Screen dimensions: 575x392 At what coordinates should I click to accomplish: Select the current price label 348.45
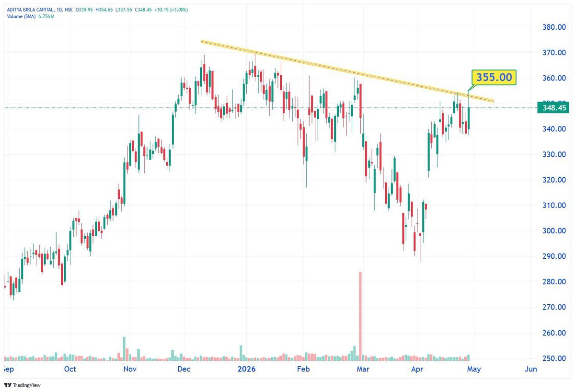pyautogui.click(x=553, y=108)
